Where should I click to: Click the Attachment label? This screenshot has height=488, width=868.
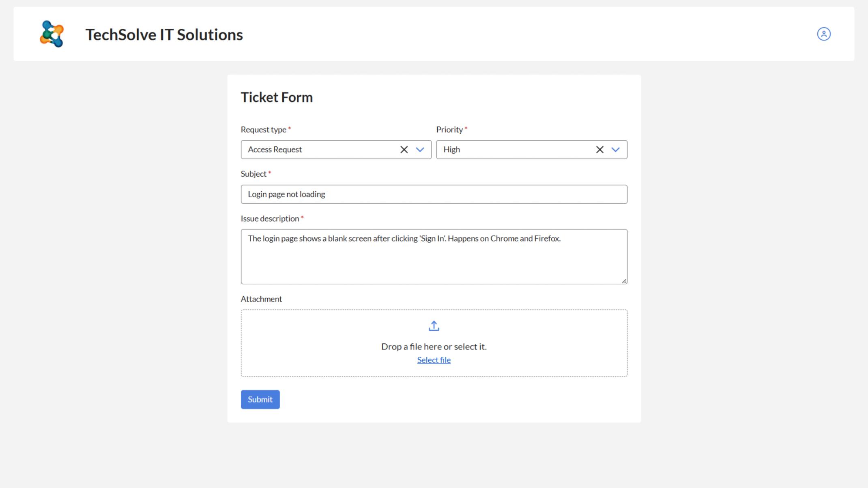click(261, 299)
